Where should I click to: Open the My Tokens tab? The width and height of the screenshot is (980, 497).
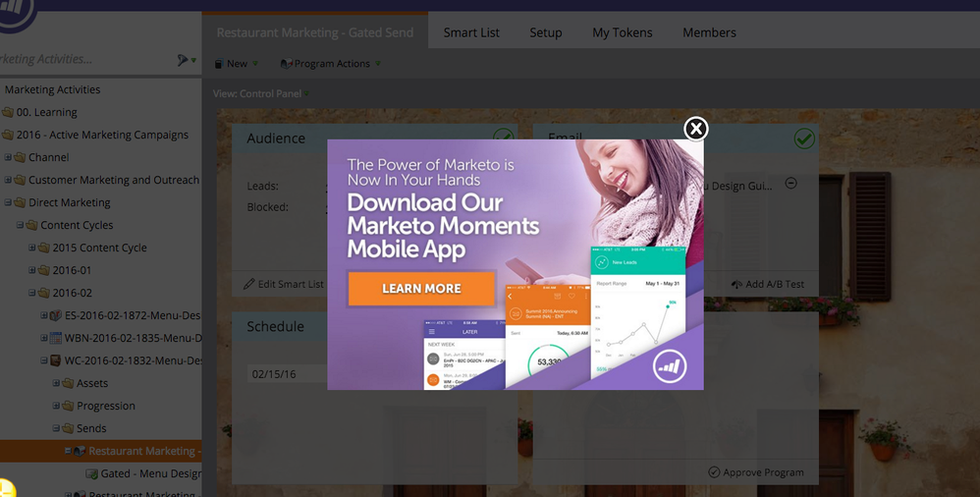pyautogui.click(x=622, y=32)
